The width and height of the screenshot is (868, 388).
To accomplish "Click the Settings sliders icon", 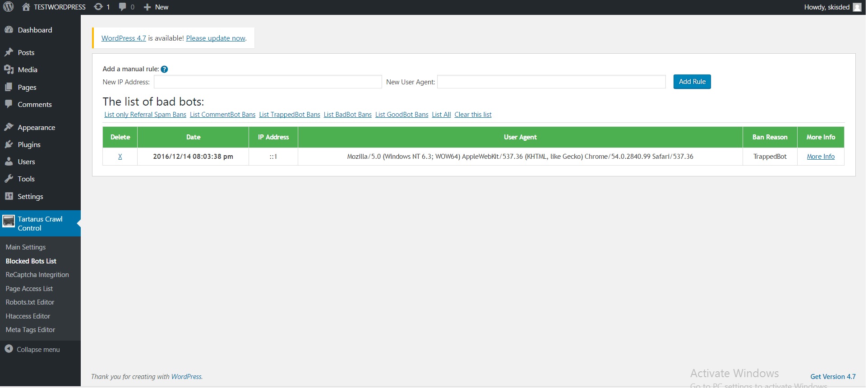I will (9, 196).
